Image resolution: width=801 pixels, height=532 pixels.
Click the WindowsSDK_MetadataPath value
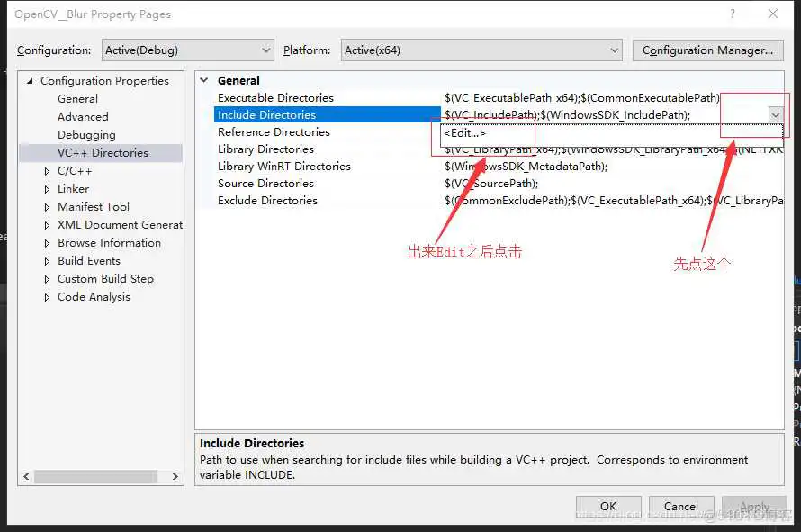click(x=612, y=167)
